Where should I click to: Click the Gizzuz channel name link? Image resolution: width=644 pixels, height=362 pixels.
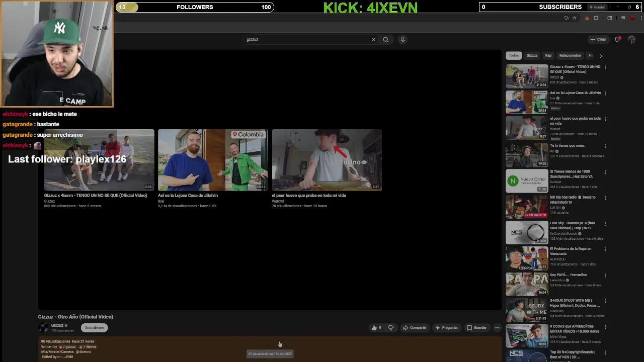tap(57, 325)
